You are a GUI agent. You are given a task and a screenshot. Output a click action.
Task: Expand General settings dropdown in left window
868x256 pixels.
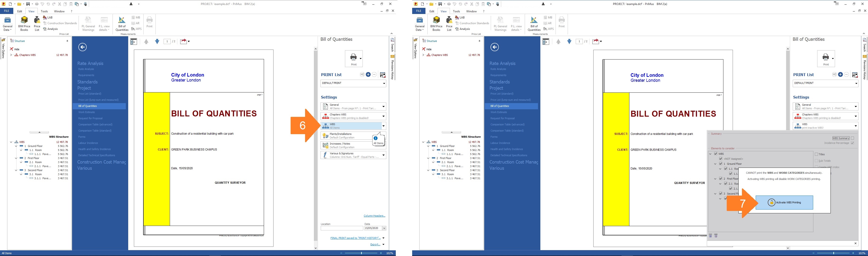coord(383,107)
